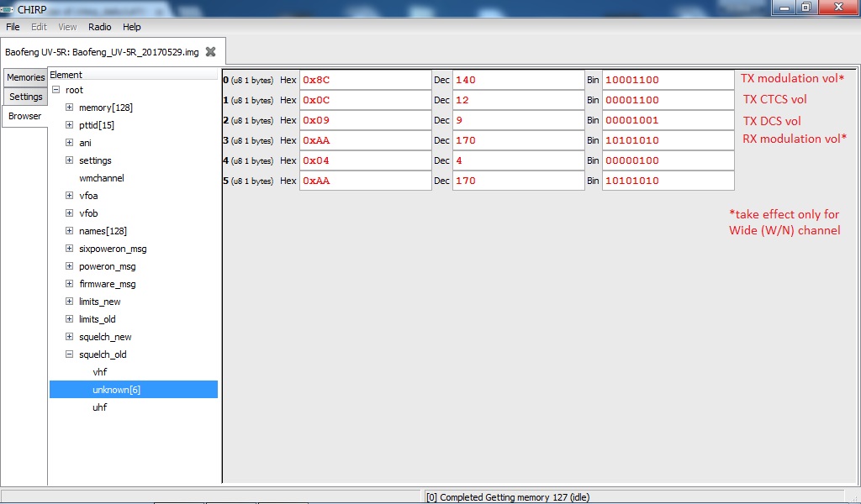Edit Hex field of byte 4 (0x04)
861x504 pixels.
point(365,160)
